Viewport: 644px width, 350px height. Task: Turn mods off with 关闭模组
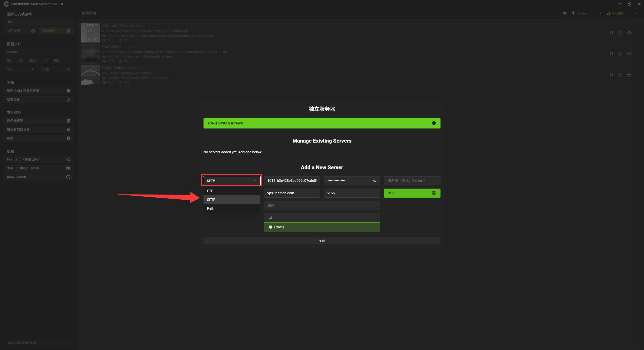21,31
